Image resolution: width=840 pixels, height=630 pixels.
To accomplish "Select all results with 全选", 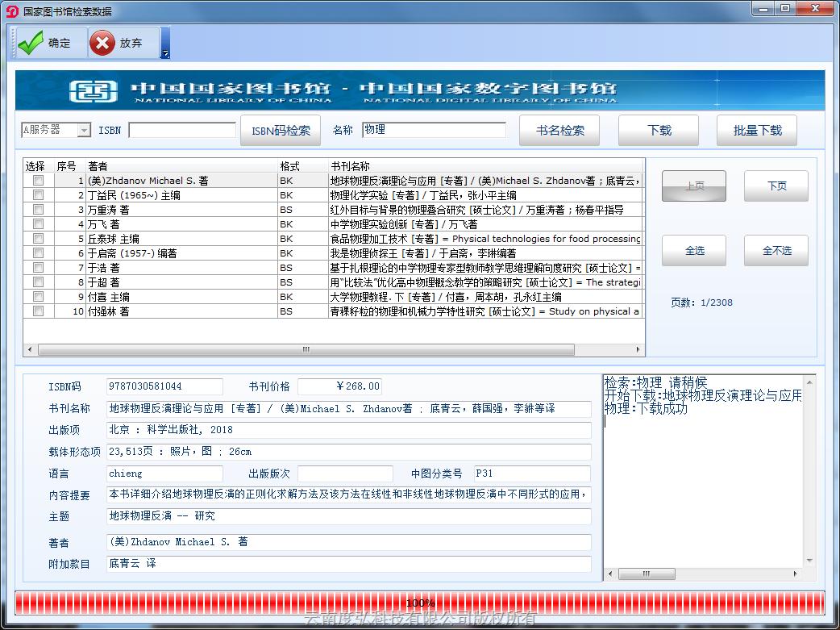I will 693,251.
